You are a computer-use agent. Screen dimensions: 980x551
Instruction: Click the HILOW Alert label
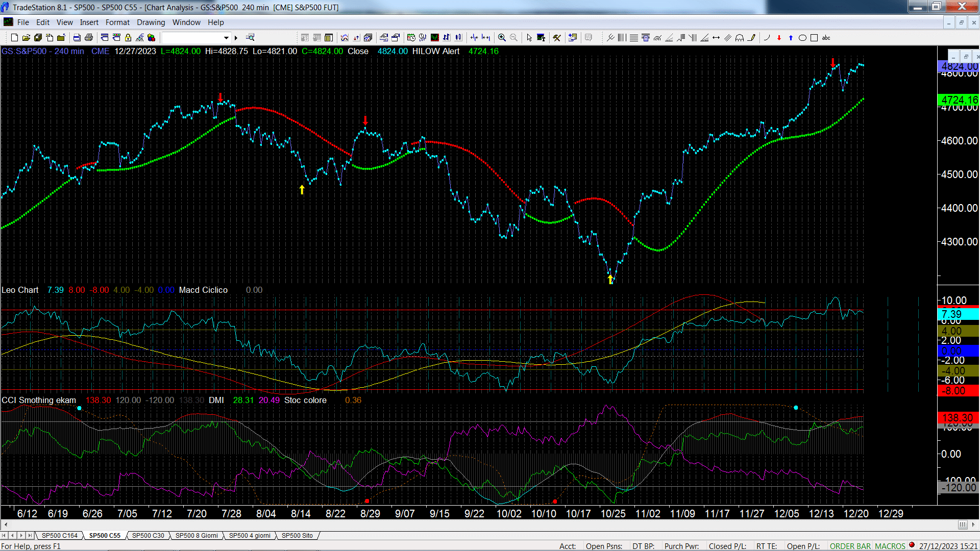[436, 52]
